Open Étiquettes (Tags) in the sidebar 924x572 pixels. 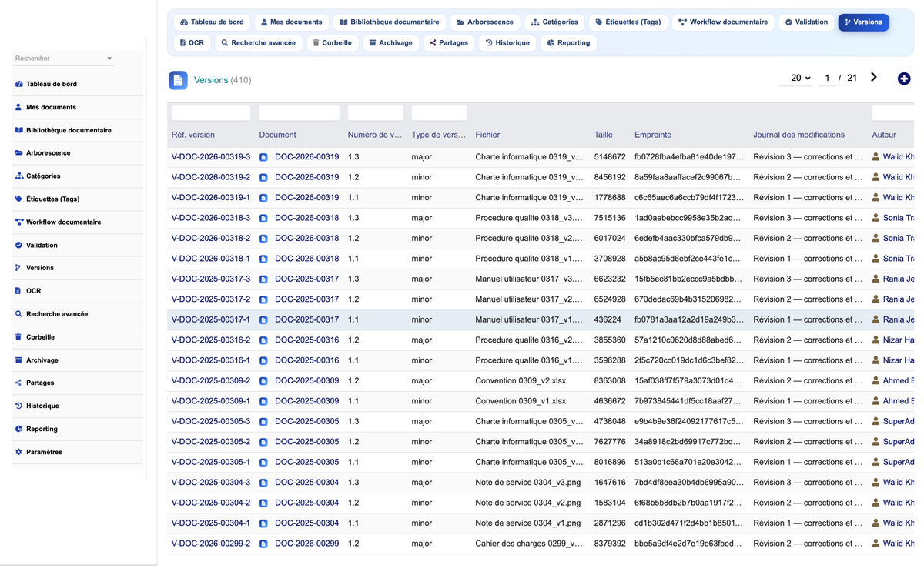click(47, 199)
